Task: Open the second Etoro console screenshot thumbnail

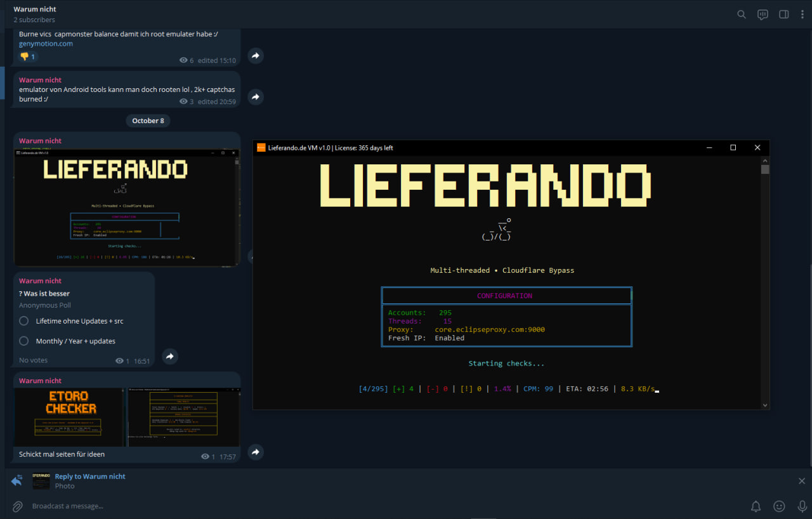Action: coord(184,417)
